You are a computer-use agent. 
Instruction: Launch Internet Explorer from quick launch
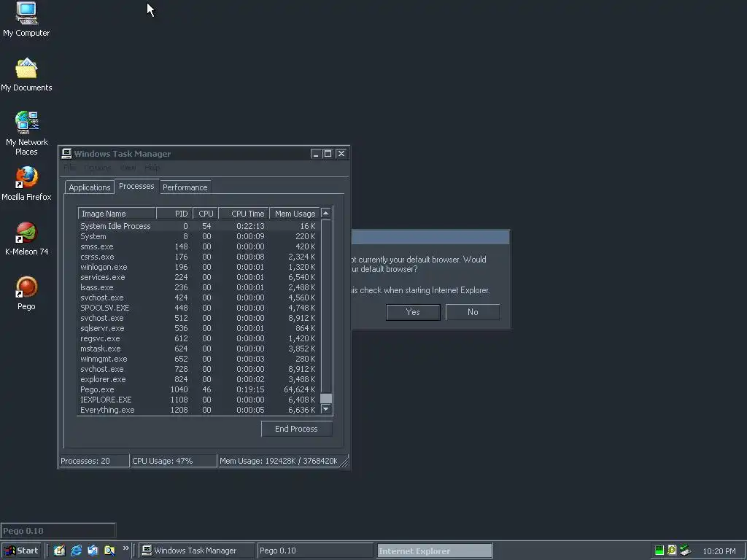pyautogui.click(x=76, y=551)
